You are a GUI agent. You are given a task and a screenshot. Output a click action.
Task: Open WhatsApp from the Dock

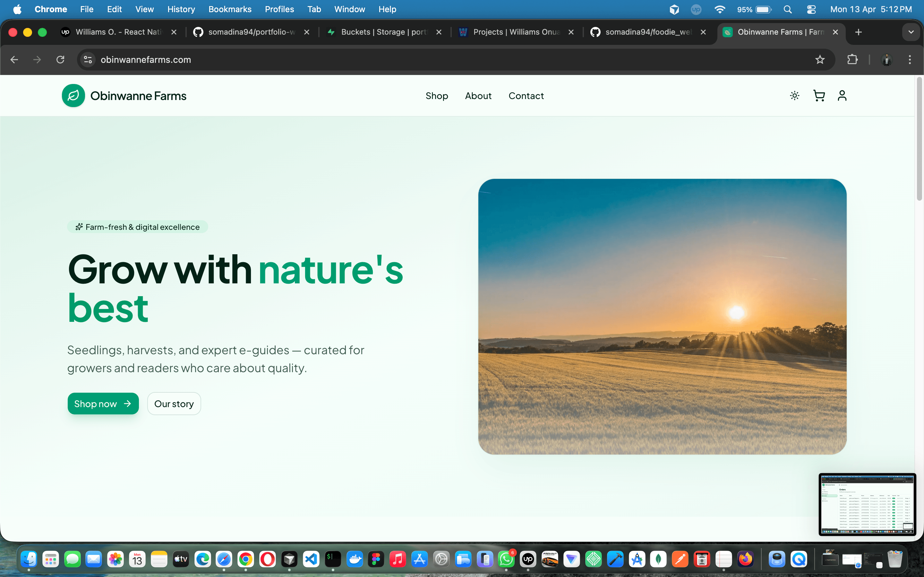[x=506, y=559]
